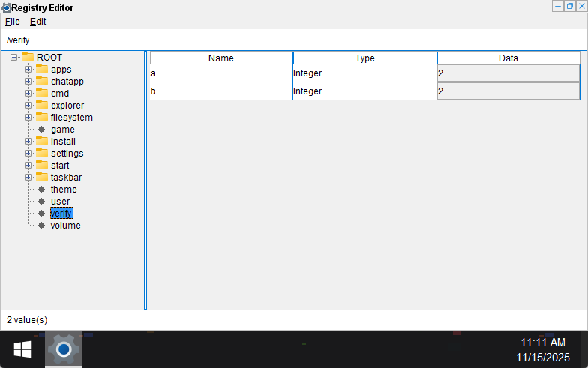This screenshot has height=368, width=588.
Task: Select the volume tree item
Action: click(x=65, y=226)
